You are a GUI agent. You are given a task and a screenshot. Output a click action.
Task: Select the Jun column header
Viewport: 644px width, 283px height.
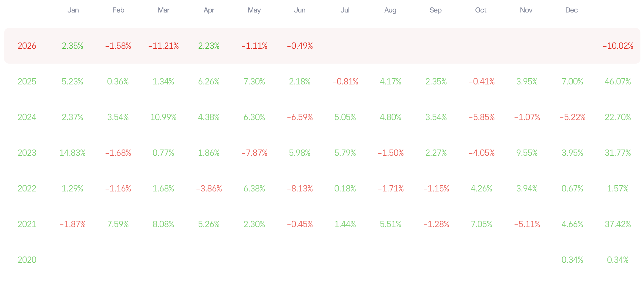300,10
